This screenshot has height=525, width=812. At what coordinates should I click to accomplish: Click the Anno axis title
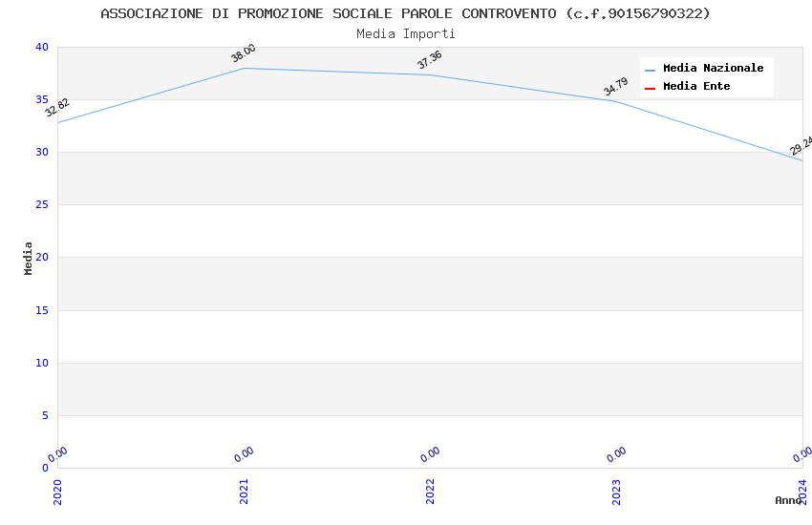pyautogui.click(x=788, y=500)
